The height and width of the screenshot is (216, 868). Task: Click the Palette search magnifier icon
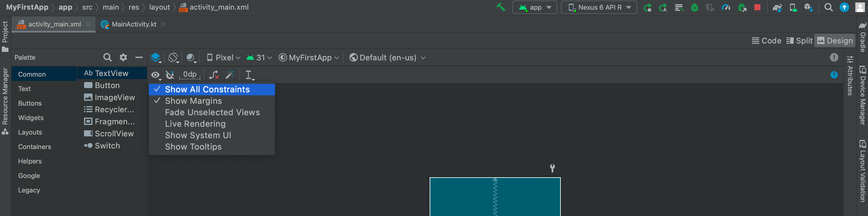point(107,58)
